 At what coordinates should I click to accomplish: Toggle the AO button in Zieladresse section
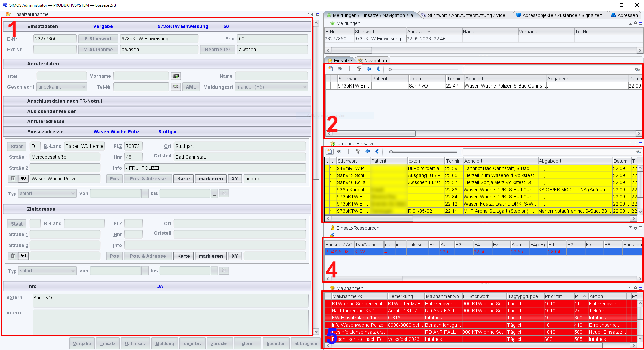click(x=23, y=256)
